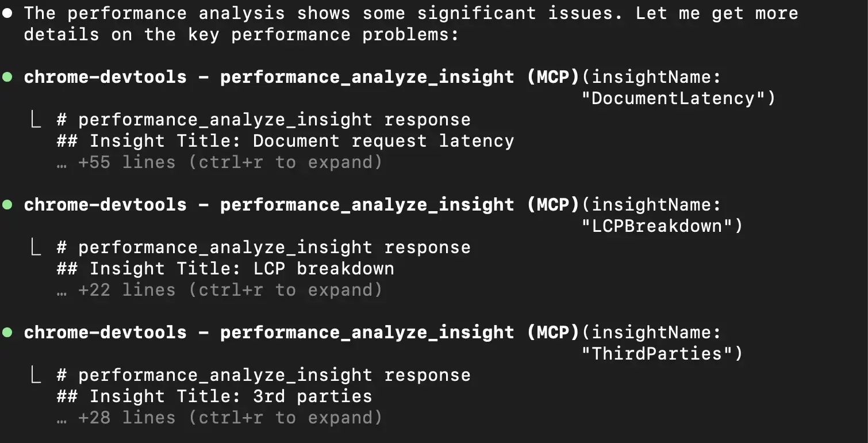Click green status dot beside DocumentLatency call
The width and height of the screenshot is (868, 443).
pos(7,77)
